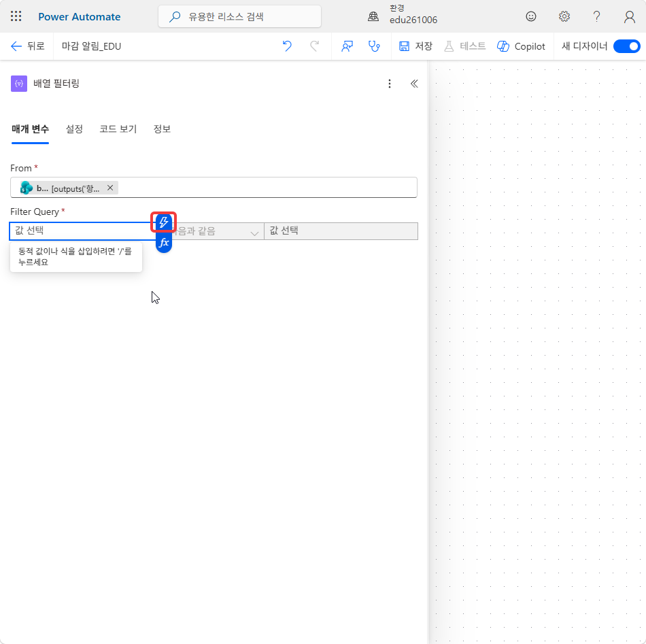Run the 테스트 button
The image size is (646, 644).
coord(464,46)
